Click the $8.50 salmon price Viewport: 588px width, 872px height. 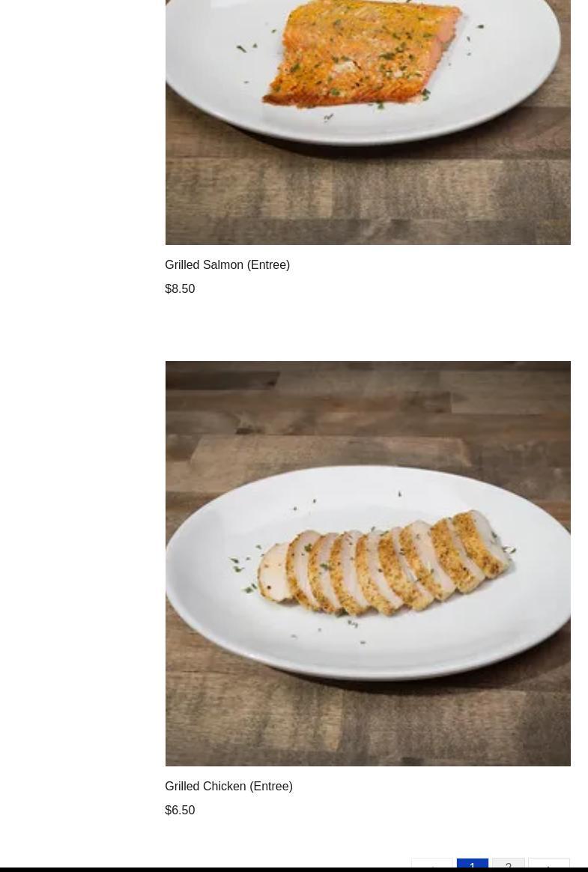pos(180,288)
